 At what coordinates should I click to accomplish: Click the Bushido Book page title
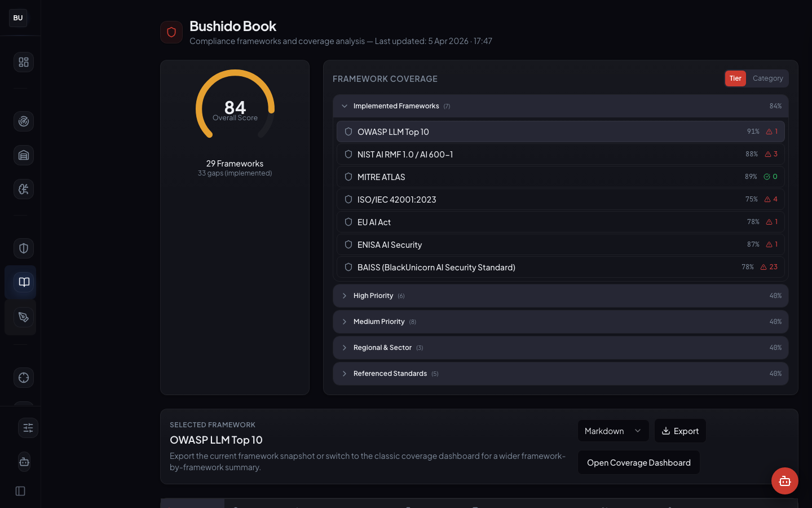tap(233, 26)
